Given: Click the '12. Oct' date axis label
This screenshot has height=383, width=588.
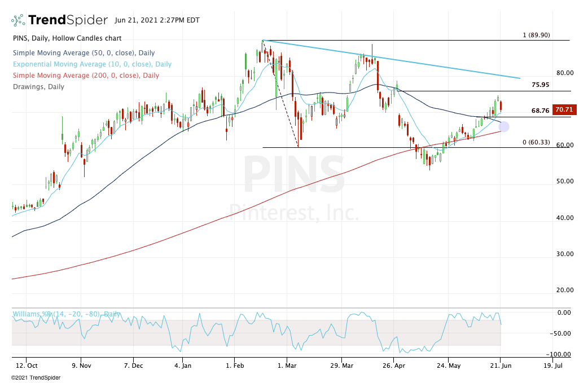Looking at the screenshot, I should tap(27, 366).
